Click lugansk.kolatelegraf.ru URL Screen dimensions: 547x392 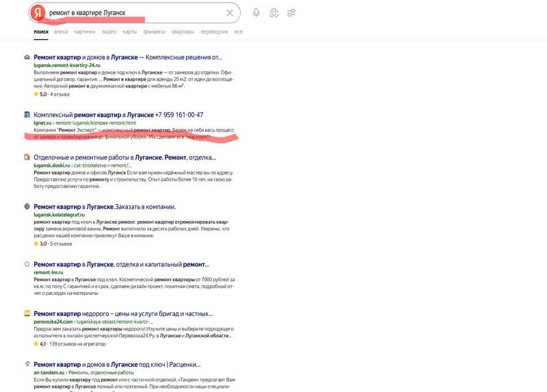pos(59,215)
